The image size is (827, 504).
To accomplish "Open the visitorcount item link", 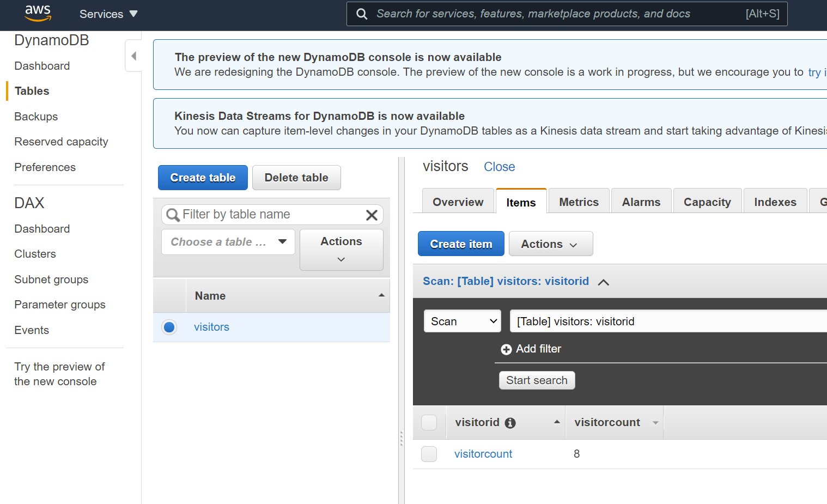I will coord(483,454).
